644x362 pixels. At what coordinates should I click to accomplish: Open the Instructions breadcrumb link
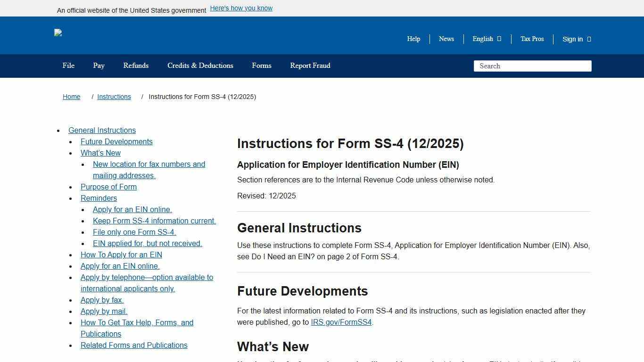(114, 97)
